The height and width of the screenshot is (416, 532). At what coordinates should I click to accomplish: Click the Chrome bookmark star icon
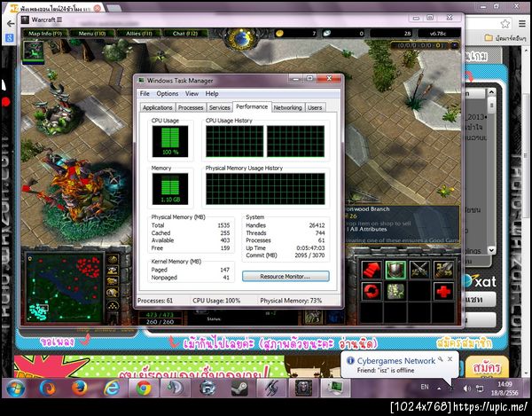tap(505, 23)
